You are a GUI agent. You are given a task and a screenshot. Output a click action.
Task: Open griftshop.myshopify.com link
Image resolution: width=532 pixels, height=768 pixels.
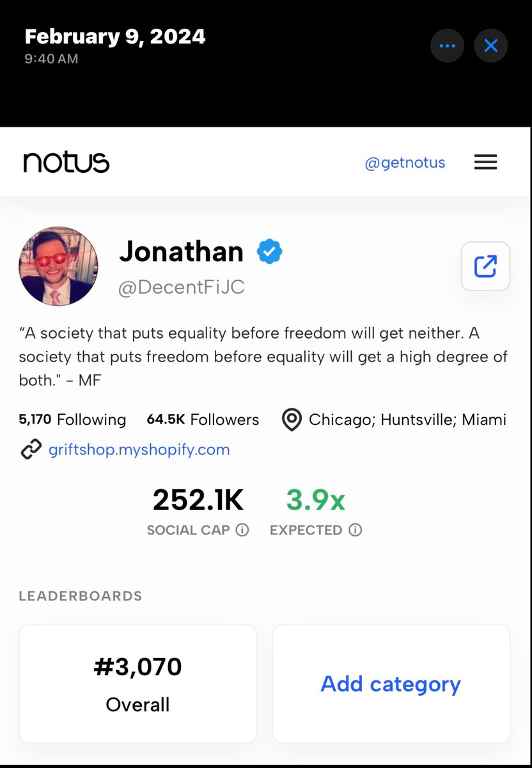(x=139, y=449)
